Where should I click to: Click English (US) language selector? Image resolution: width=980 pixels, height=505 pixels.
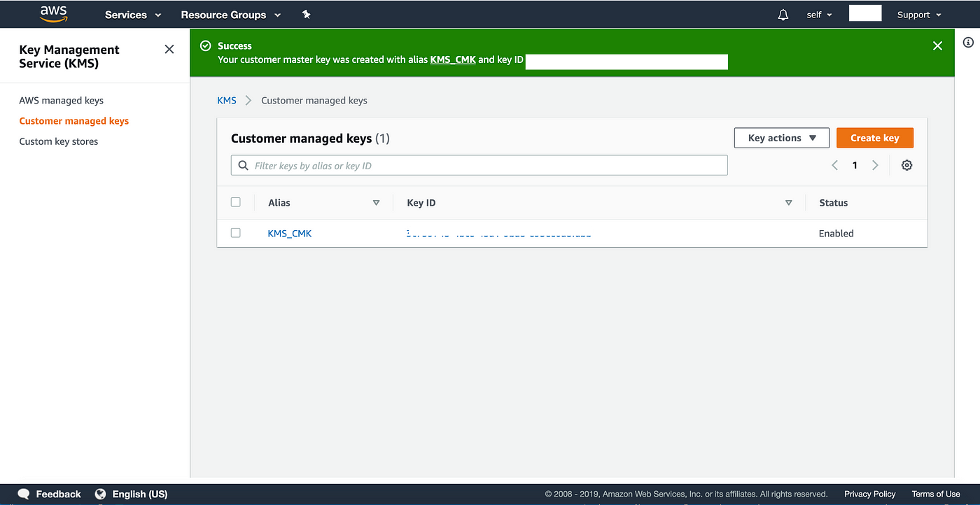[x=140, y=494]
